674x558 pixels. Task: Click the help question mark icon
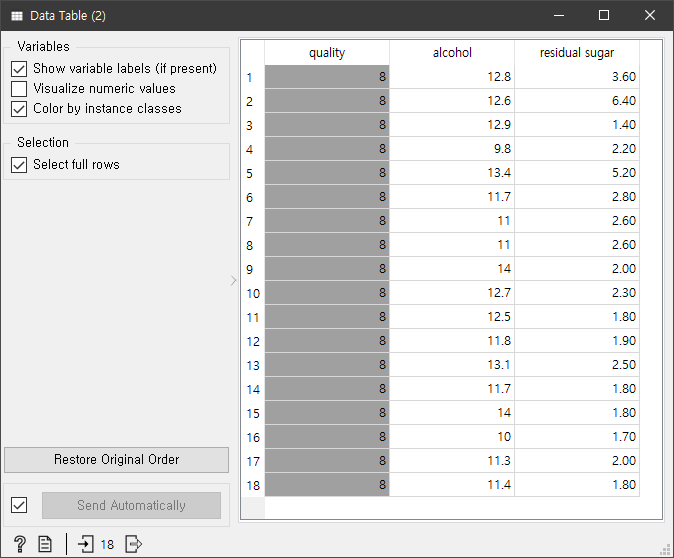pyautogui.click(x=19, y=544)
